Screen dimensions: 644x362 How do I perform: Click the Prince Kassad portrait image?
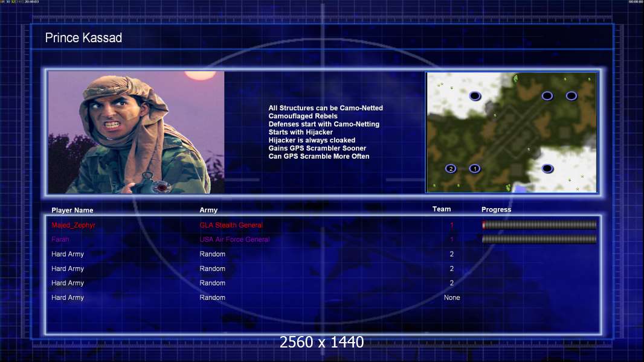[x=137, y=132]
